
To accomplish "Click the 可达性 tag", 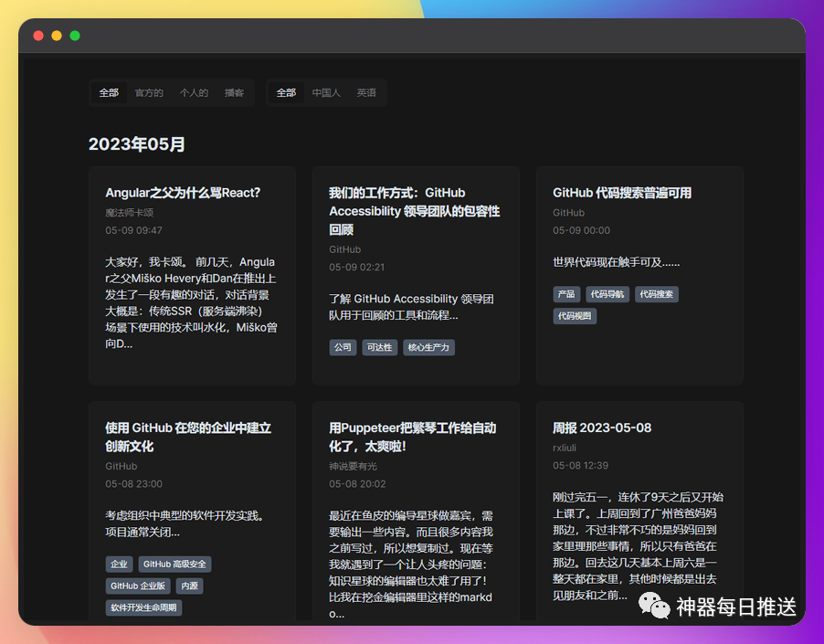I will click(379, 347).
